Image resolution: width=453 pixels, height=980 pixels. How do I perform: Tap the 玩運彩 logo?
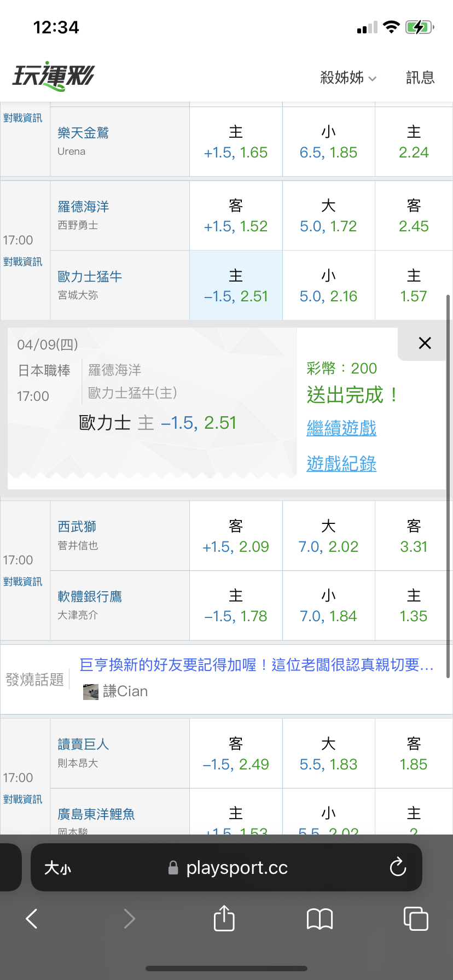tap(54, 76)
